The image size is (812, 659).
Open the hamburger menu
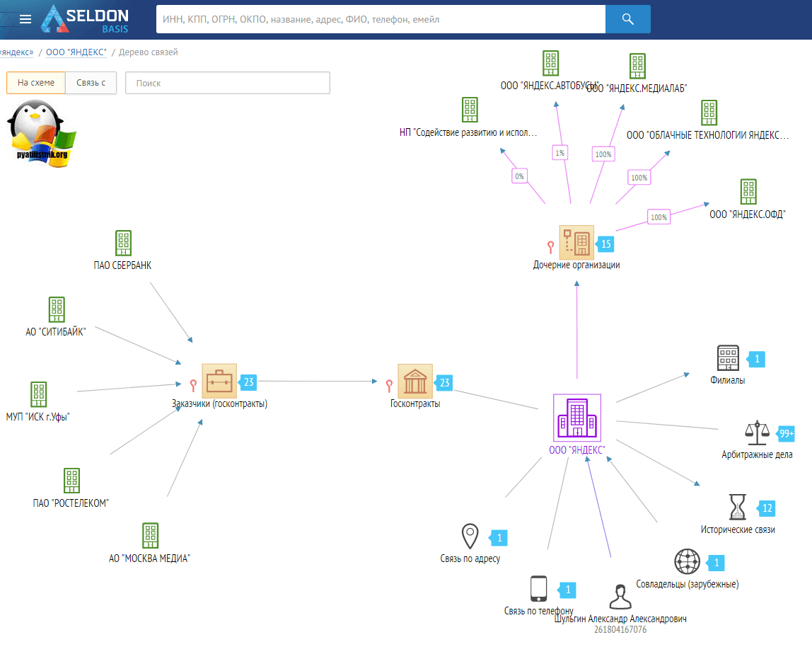point(25,19)
